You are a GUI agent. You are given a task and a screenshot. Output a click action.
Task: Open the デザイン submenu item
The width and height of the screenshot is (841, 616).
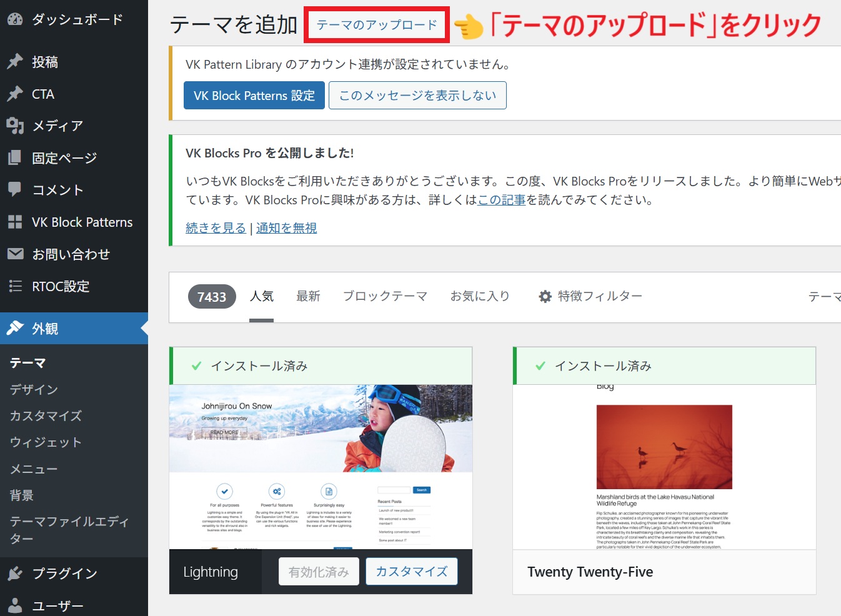tap(34, 389)
